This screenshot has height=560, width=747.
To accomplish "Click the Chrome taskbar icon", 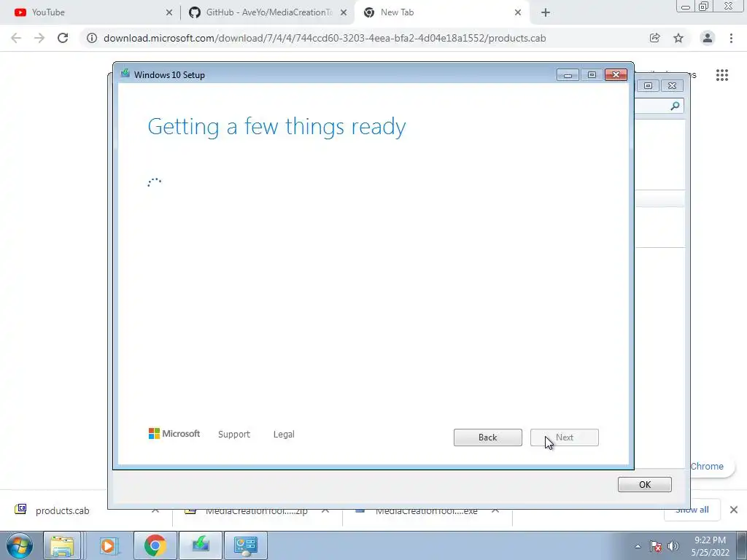I will coord(155,545).
